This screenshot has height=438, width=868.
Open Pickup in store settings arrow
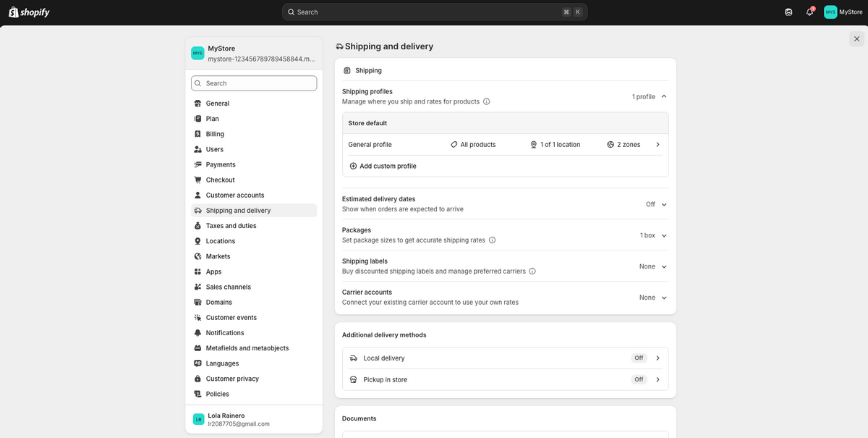click(x=658, y=379)
